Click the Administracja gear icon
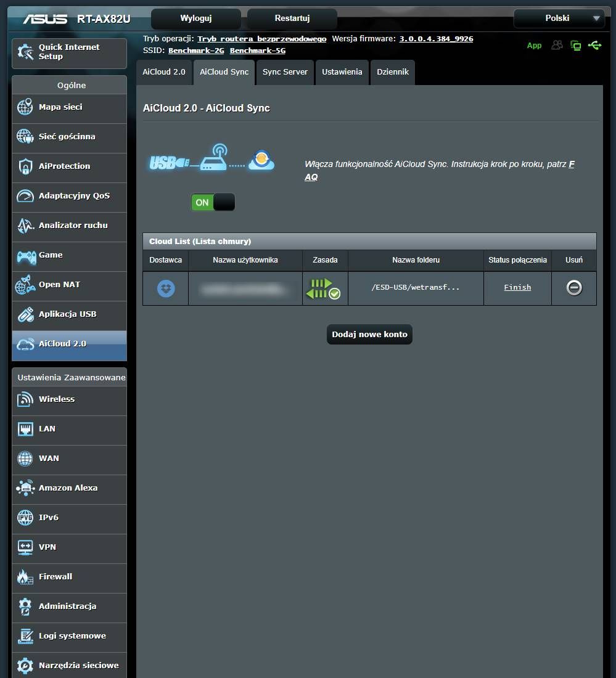Image resolution: width=616 pixels, height=678 pixels. click(25, 607)
